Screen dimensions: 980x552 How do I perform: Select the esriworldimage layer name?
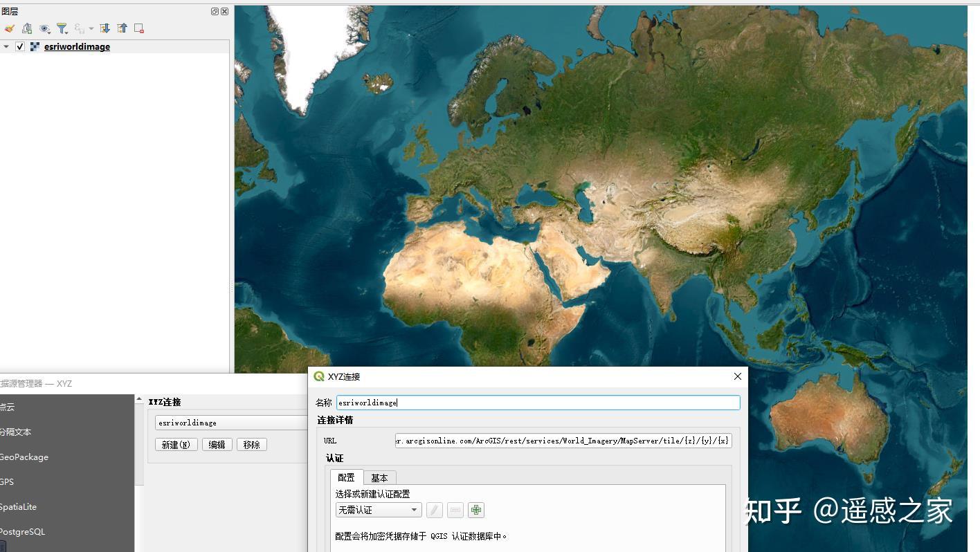pos(77,47)
